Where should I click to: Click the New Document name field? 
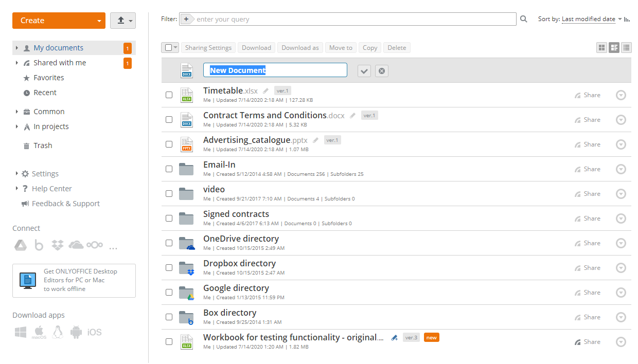(275, 70)
